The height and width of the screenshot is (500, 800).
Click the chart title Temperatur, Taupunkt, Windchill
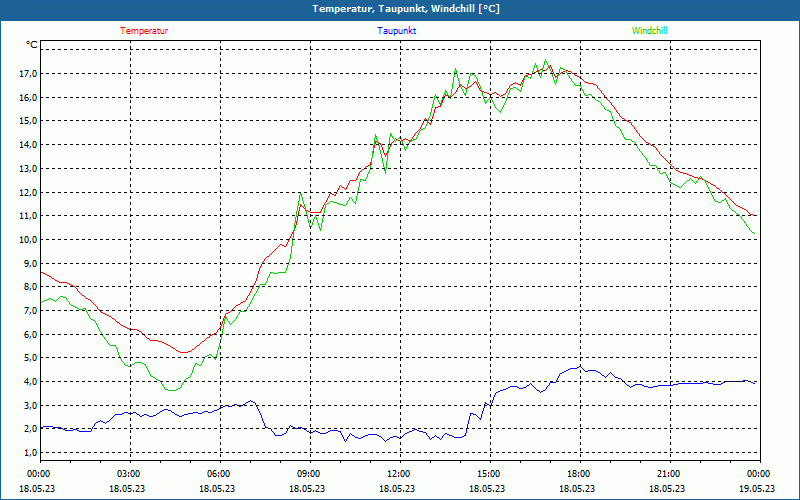pos(400,9)
